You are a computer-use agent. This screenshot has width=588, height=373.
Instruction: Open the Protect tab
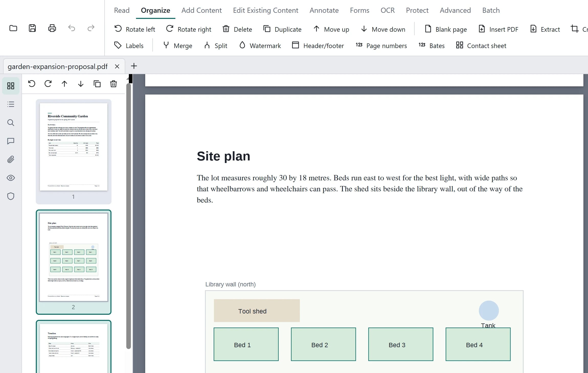[417, 10]
